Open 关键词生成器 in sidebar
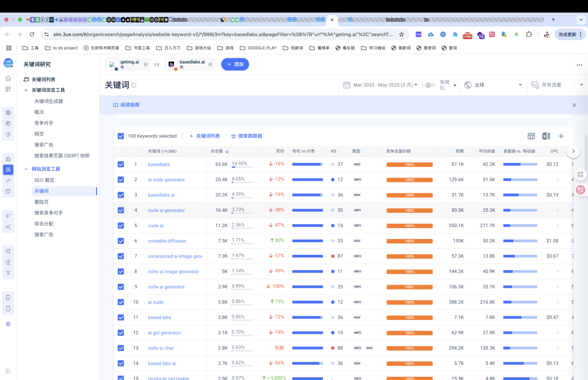The image size is (588, 380). click(x=48, y=101)
